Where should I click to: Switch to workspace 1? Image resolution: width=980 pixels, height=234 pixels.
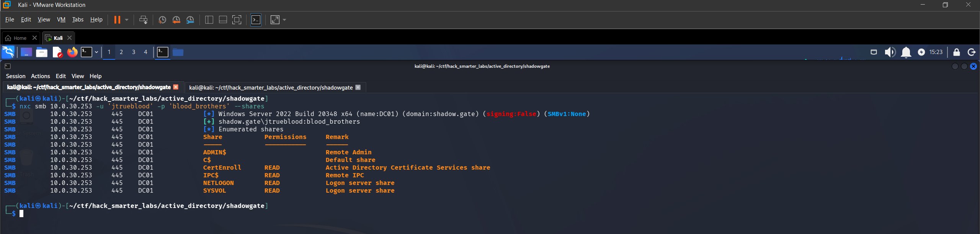click(x=109, y=52)
